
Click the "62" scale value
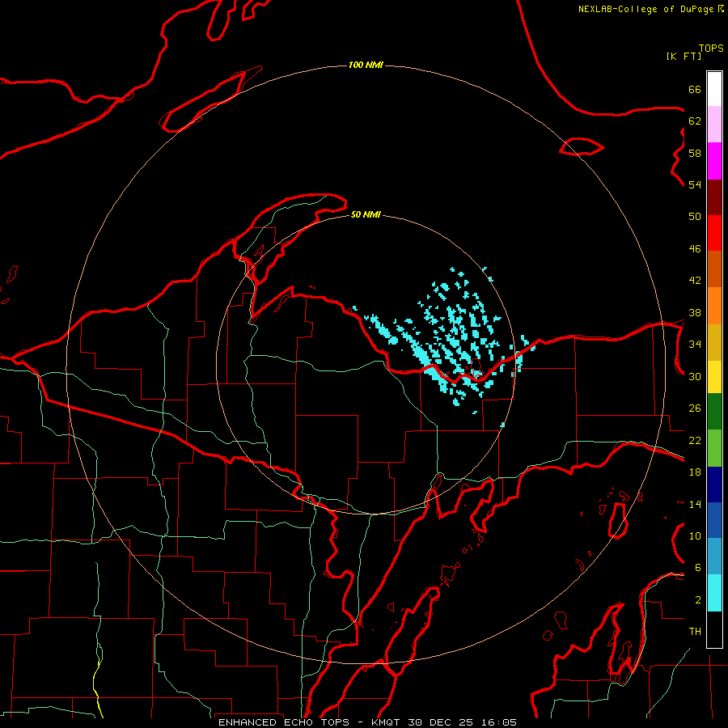point(695,121)
